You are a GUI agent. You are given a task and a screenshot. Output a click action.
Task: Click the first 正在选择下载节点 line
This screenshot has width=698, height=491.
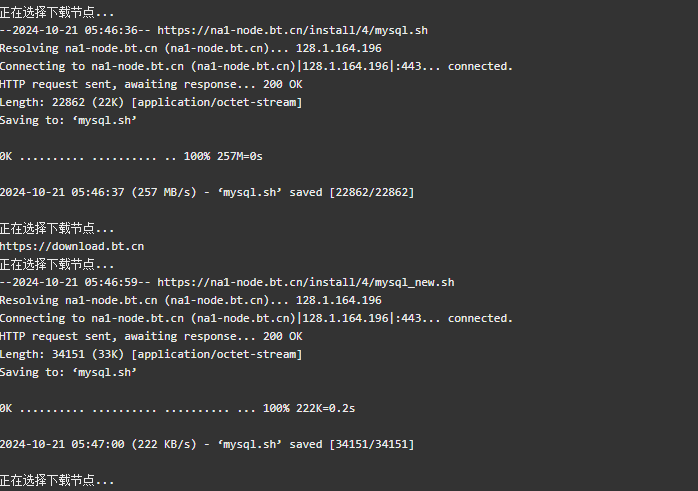point(57,12)
